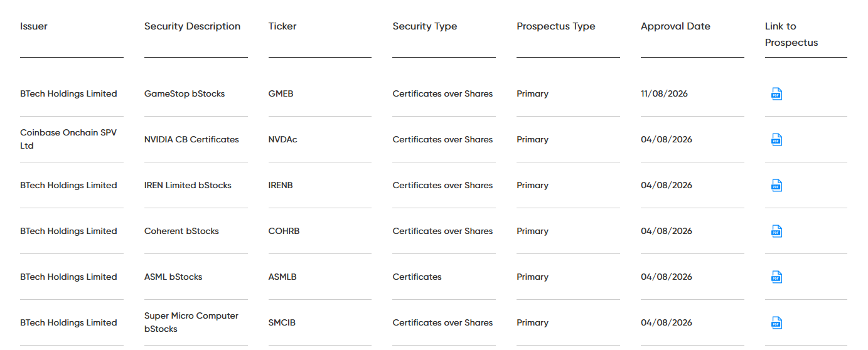Click the Coinbase Onchain SPV Ltd issuer
Screen dimensions: 868x350
point(68,139)
